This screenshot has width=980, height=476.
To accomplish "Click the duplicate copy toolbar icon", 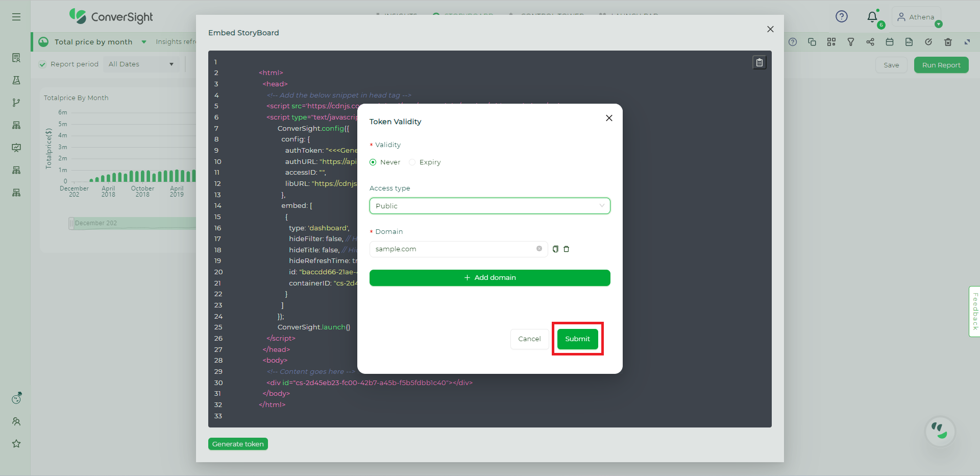I will (812, 42).
